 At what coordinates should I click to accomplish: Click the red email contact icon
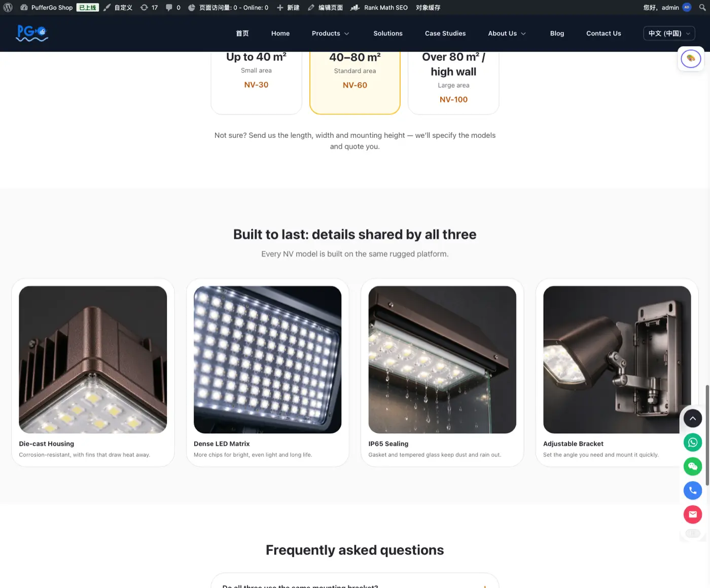point(693,514)
